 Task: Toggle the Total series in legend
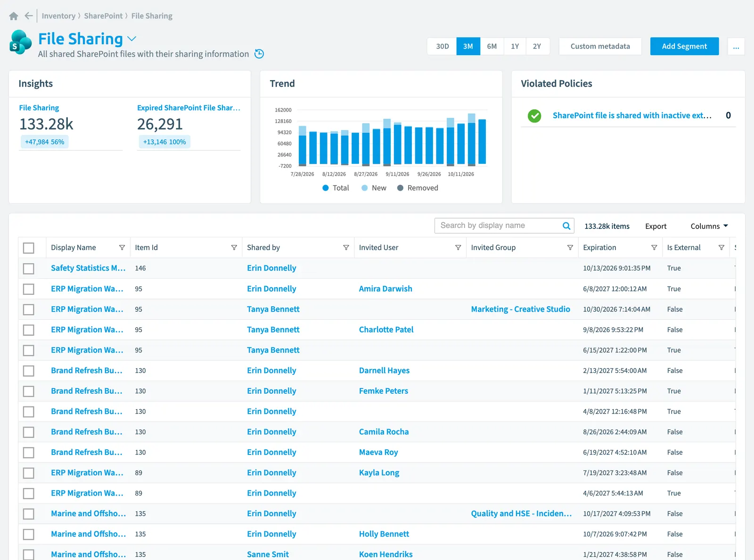click(x=336, y=188)
